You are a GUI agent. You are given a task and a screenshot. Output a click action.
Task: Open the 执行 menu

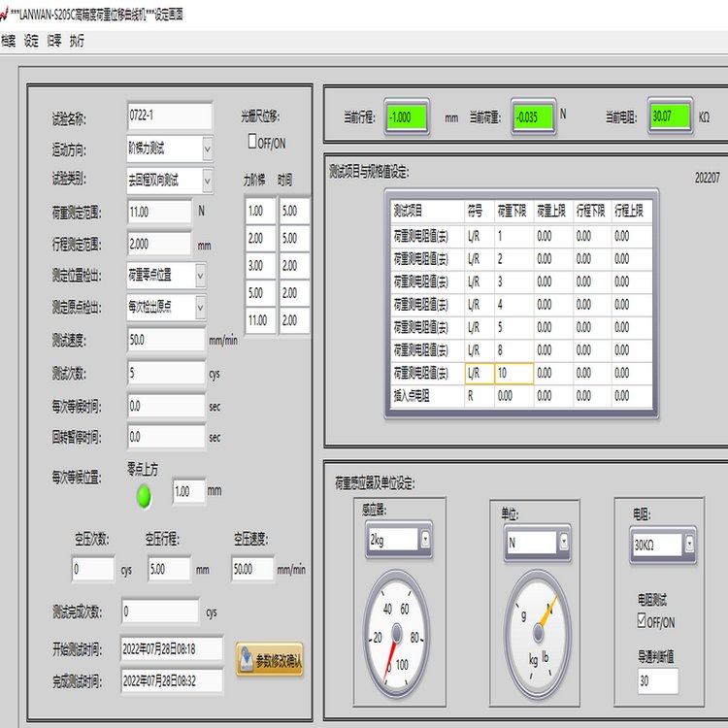[x=77, y=41]
